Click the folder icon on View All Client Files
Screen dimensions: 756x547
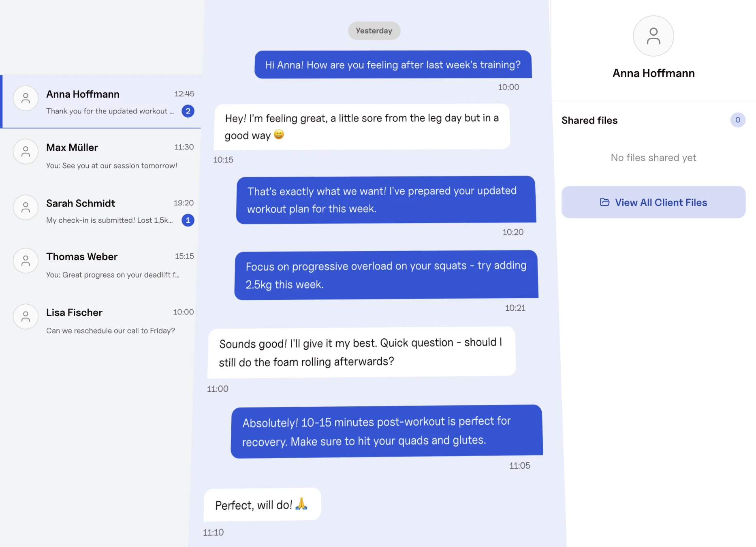(604, 202)
